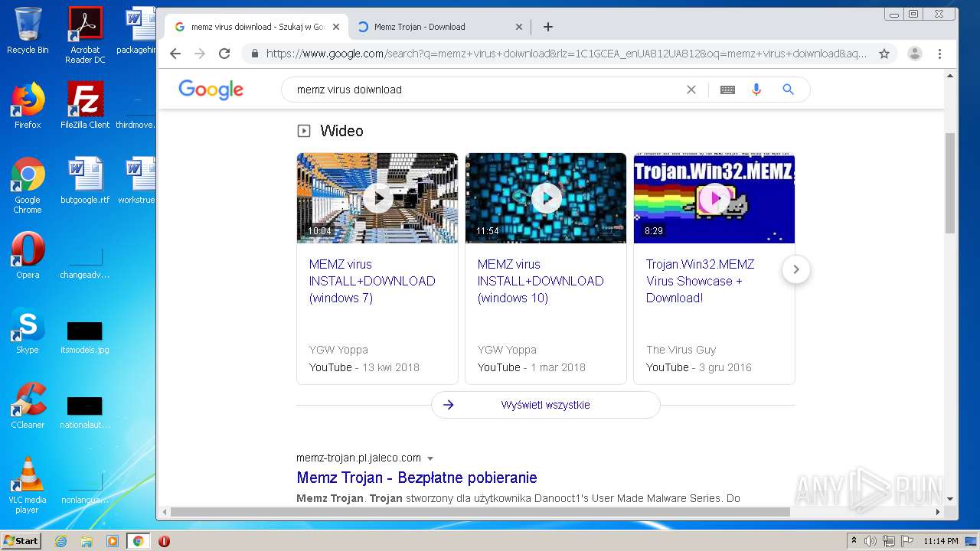Reload the page with the refresh icon

[224, 54]
